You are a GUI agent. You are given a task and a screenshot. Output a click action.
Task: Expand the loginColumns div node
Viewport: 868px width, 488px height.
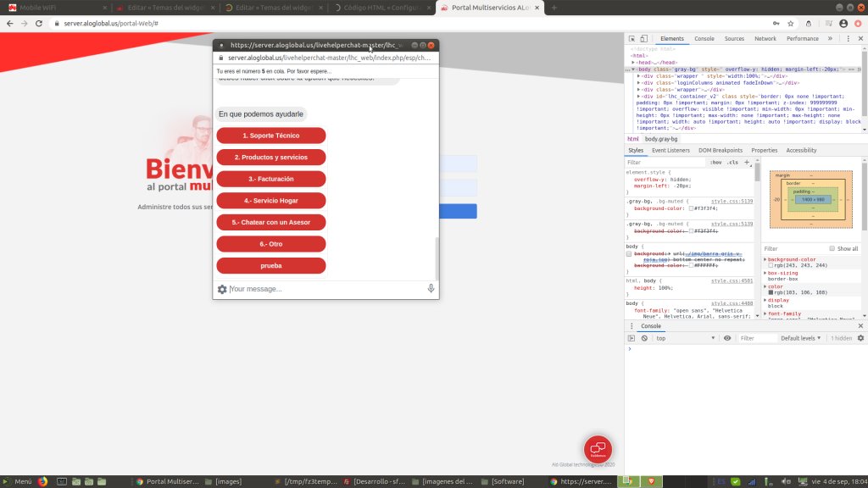click(x=639, y=83)
